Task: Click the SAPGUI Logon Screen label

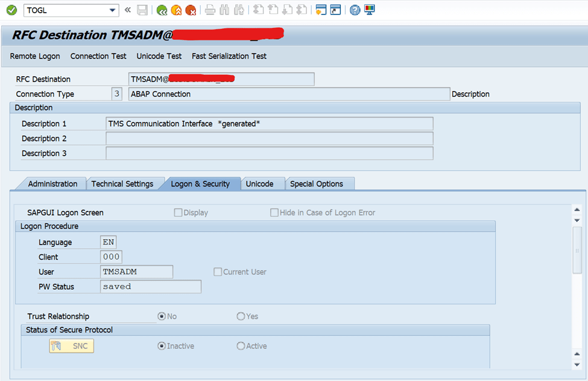Action: point(65,213)
